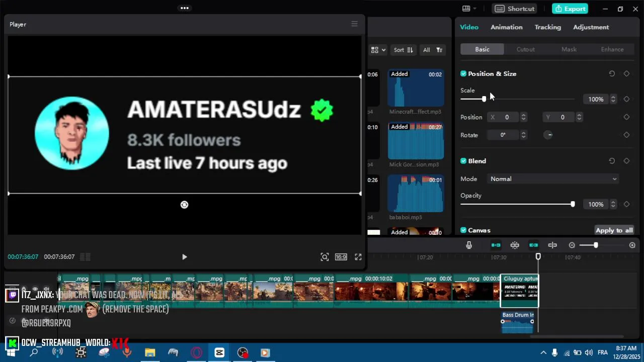The width and height of the screenshot is (644, 362).
Task: Click the rotation dial knob
Action: tap(549, 135)
